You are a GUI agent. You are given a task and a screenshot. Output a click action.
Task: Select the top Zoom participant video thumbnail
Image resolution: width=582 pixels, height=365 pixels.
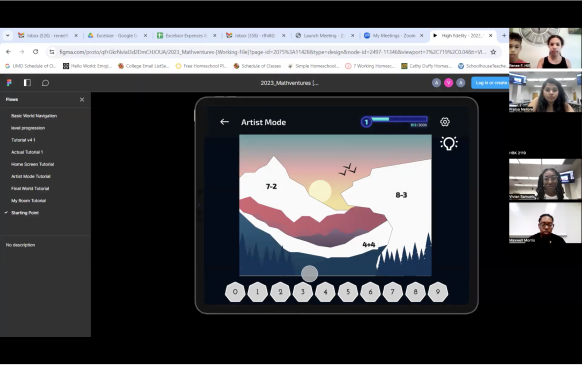tap(545, 48)
